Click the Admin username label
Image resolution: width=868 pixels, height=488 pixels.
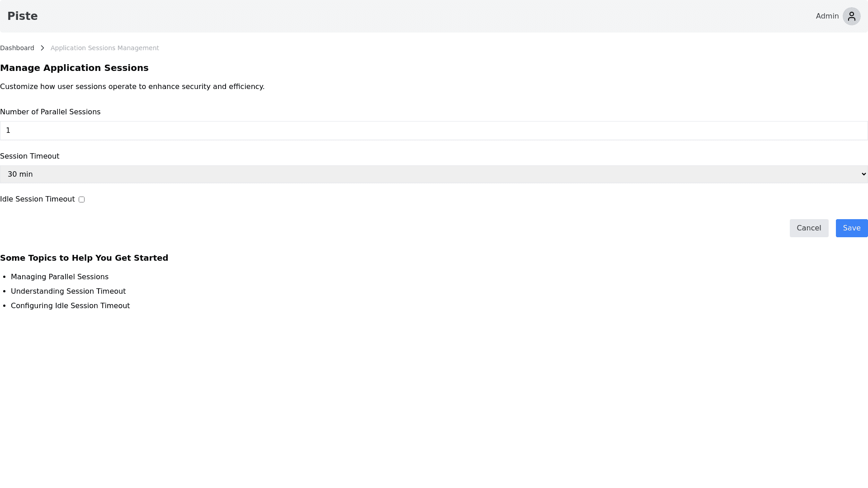pos(827,16)
